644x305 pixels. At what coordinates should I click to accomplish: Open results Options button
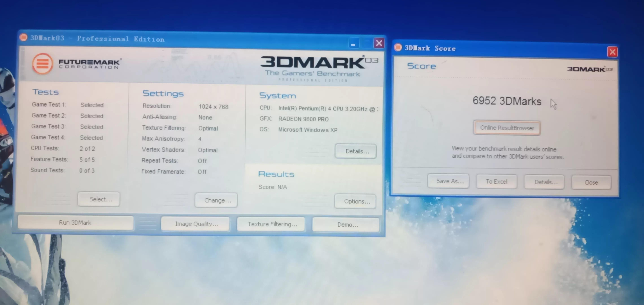(355, 201)
